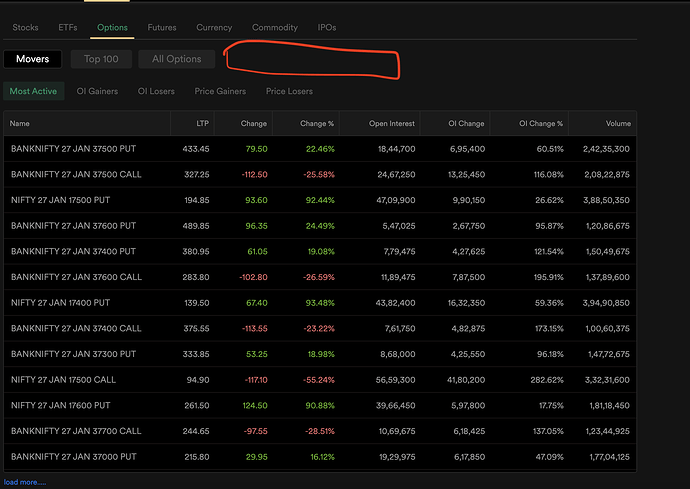Select the Options tab
Viewport: 690px width, 489px height.
click(x=112, y=27)
